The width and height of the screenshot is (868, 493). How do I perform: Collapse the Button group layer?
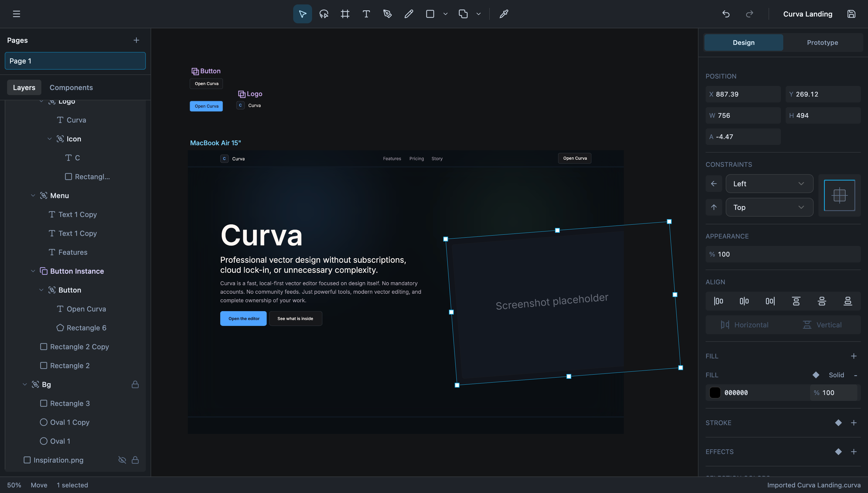[x=41, y=290]
